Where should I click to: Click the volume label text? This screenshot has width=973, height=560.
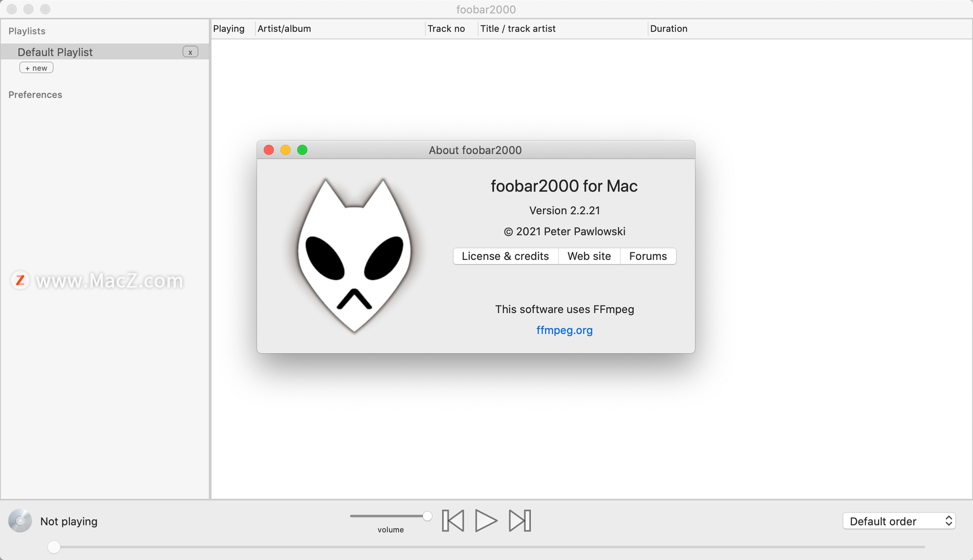(391, 530)
